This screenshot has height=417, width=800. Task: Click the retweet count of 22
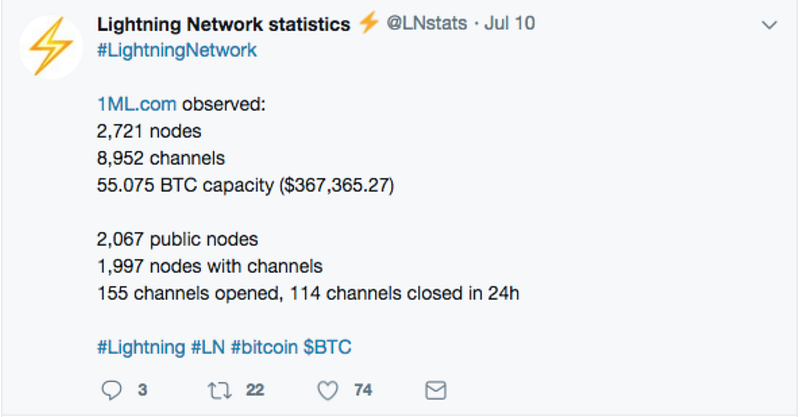pos(255,390)
